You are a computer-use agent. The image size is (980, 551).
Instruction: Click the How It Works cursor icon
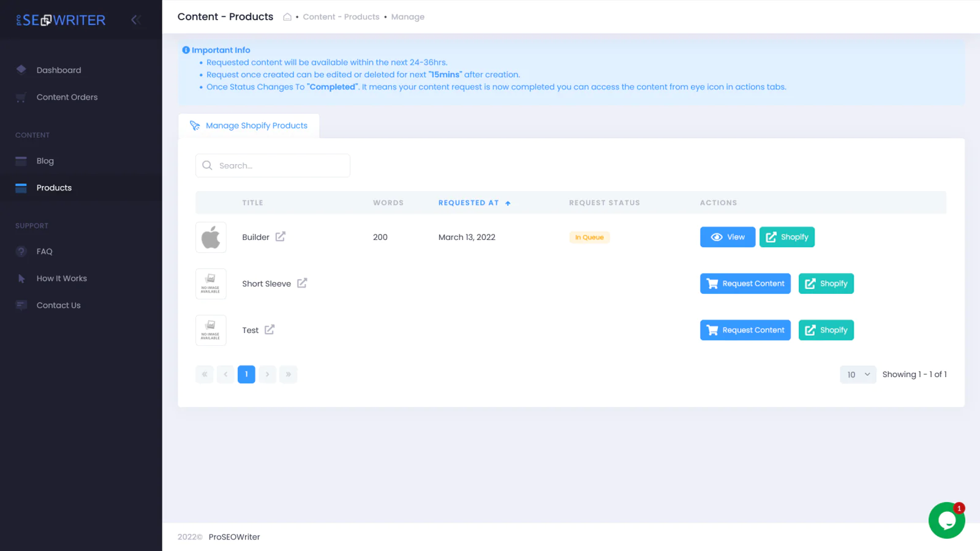21,278
